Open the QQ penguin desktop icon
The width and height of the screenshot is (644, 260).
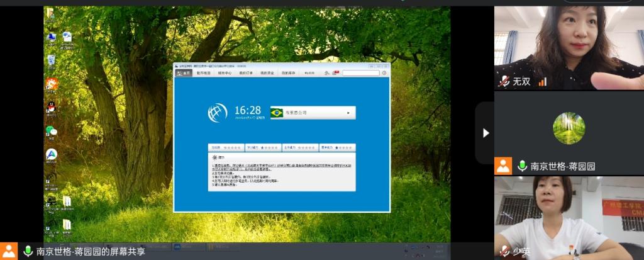pyautogui.click(x=52, y=107)
